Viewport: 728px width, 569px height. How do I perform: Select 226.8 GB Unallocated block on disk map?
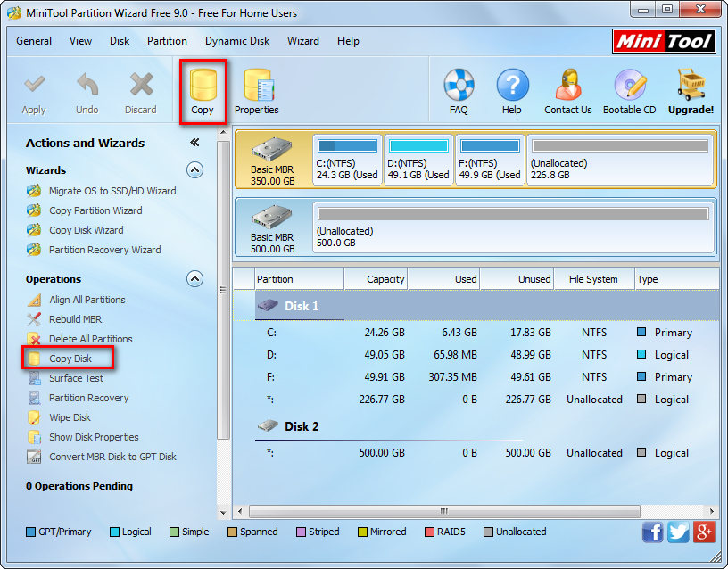coord(620,160)
